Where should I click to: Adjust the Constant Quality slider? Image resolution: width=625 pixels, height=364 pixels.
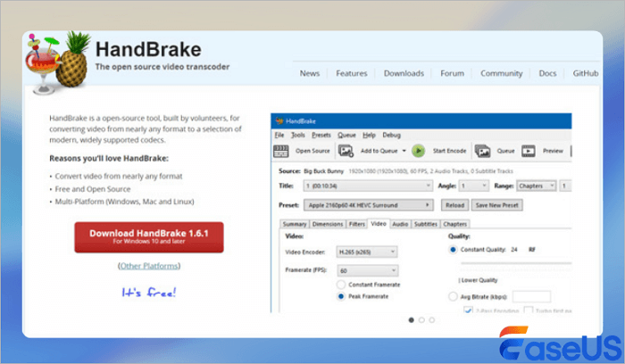pyautogui.click(x=509, y=263)
